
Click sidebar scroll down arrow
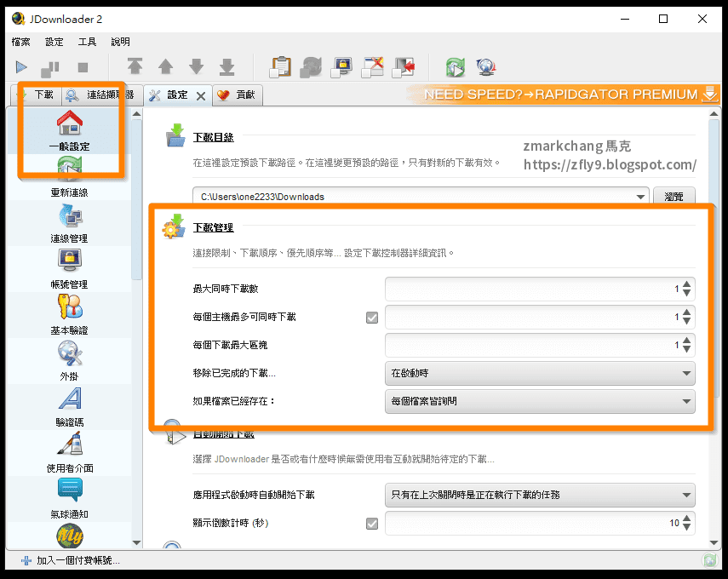point(136,542)
